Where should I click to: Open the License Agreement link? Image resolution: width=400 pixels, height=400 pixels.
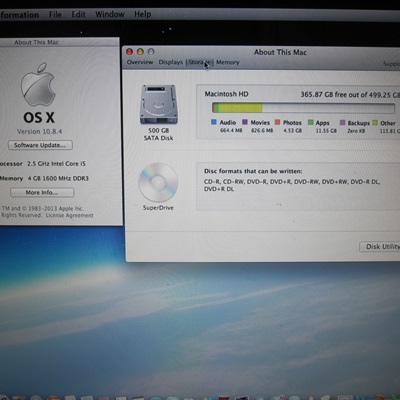point(70,215)
